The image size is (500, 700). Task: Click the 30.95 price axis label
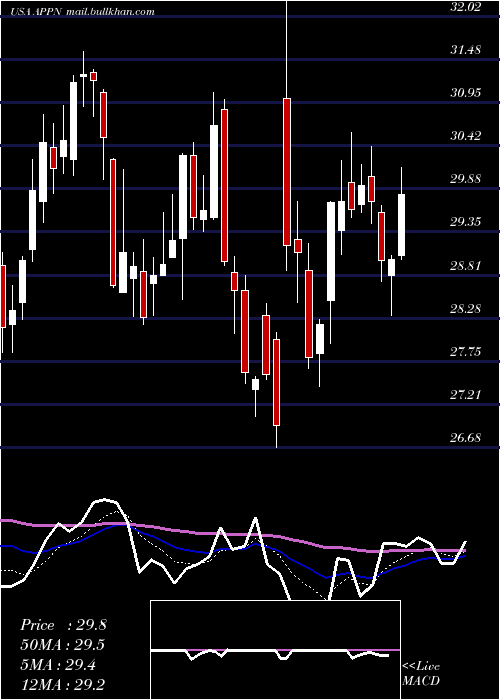pos(466,93)
